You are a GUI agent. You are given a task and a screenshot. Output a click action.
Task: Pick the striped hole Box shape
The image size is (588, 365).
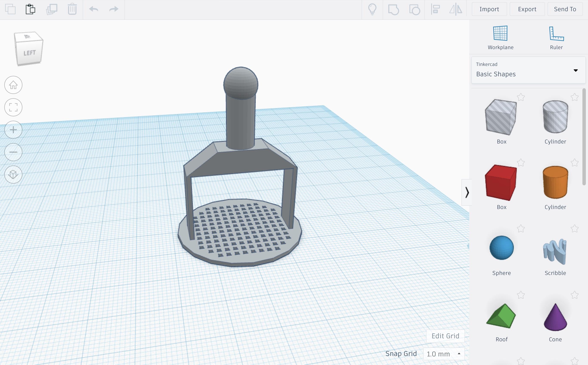501,117
